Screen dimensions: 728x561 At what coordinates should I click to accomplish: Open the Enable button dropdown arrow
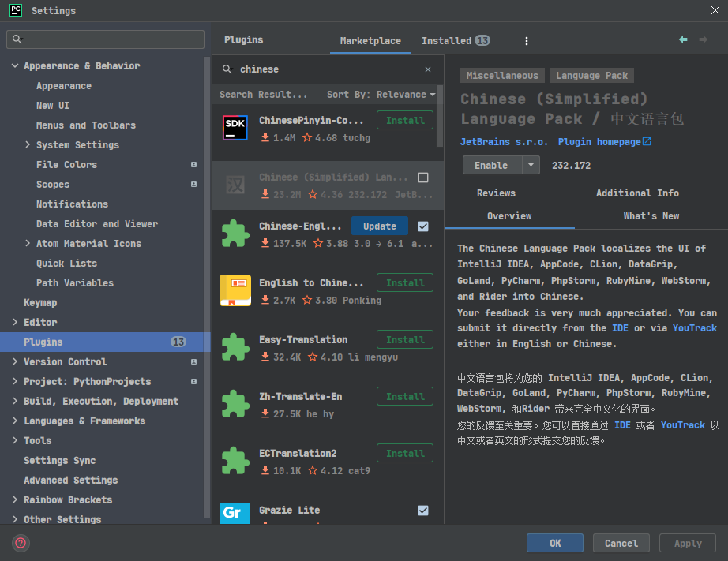[x=531, y=165]
